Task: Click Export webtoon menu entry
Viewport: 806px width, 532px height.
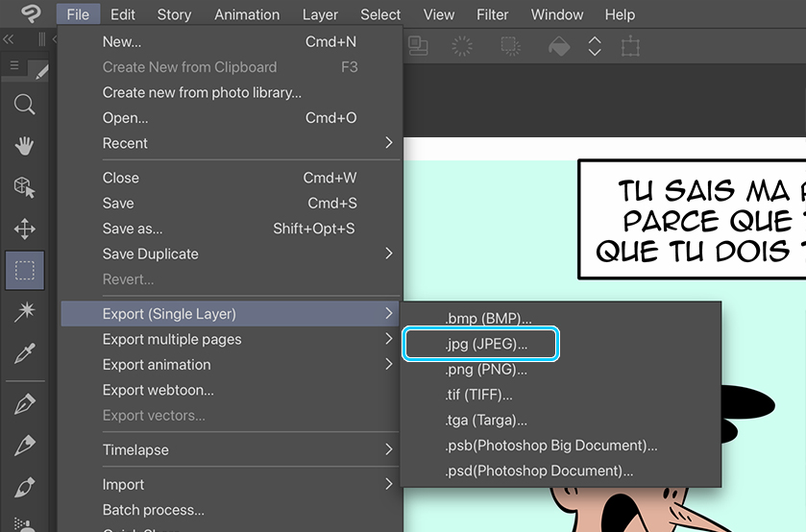Action: click(x=159, y=390)
